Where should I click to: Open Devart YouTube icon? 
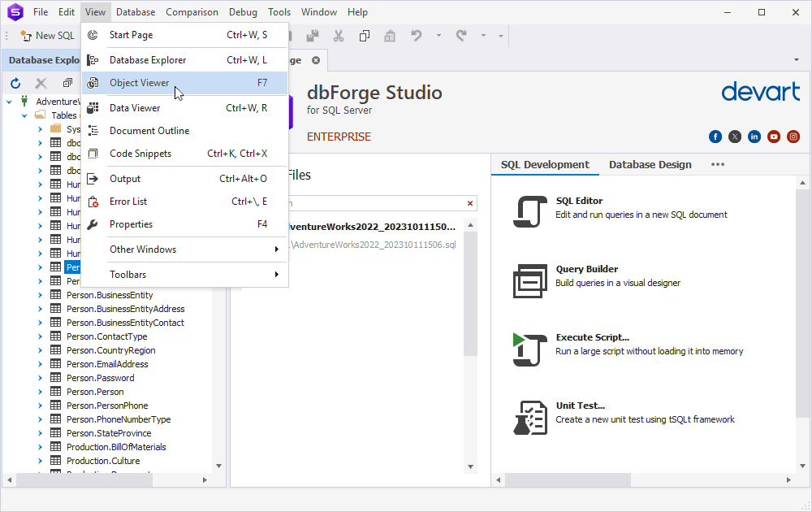tap(774, 137)
